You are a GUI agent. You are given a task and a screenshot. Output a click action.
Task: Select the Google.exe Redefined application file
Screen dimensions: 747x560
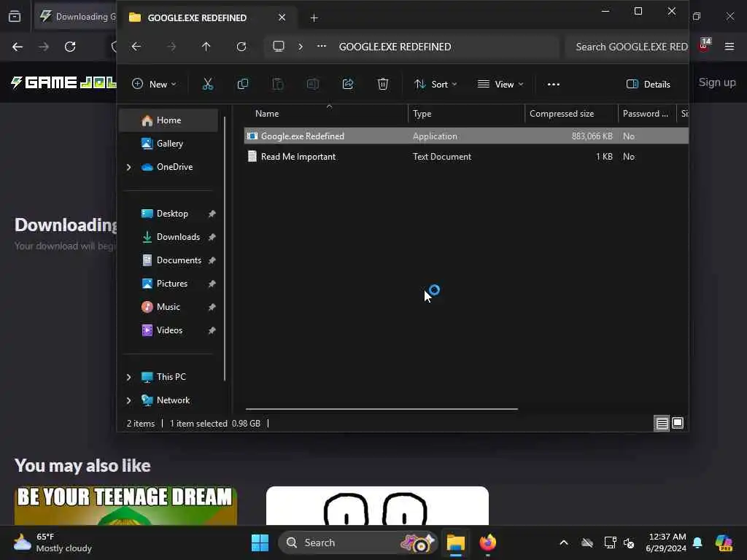coord(466,136)
